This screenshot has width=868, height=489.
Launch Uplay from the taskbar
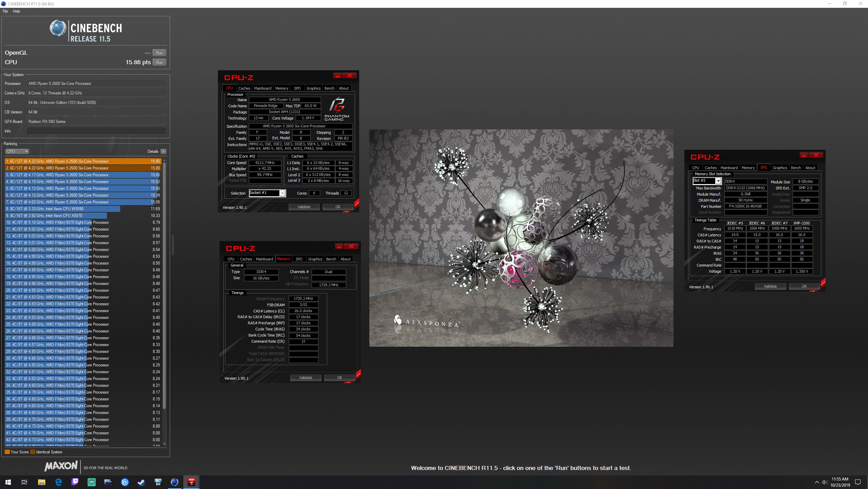pos(125,482)
